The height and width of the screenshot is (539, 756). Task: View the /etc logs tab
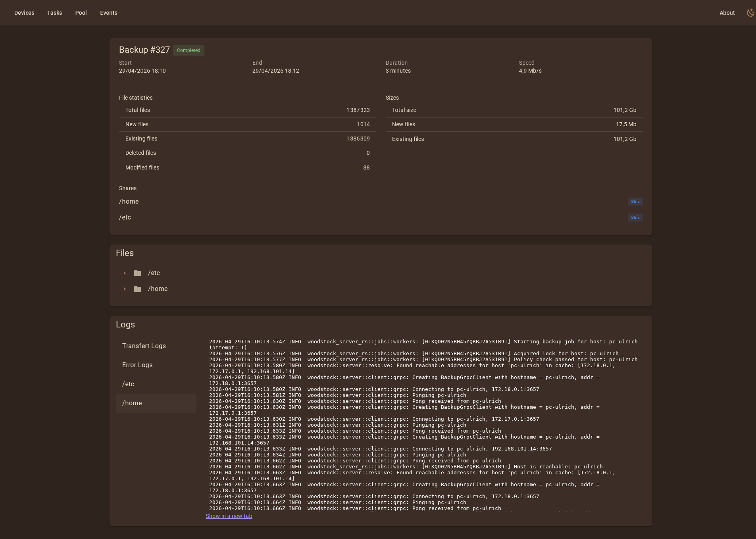(127, 384)
